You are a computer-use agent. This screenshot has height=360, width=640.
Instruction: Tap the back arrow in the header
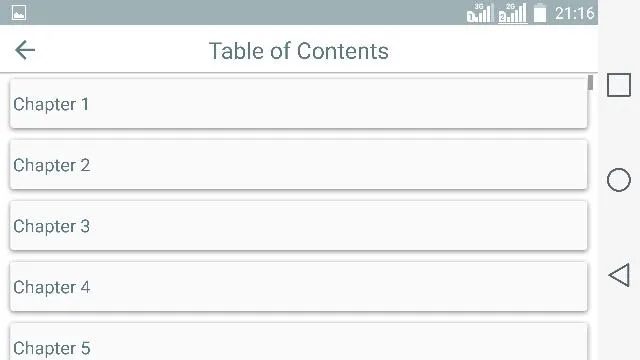pos(25,50)
